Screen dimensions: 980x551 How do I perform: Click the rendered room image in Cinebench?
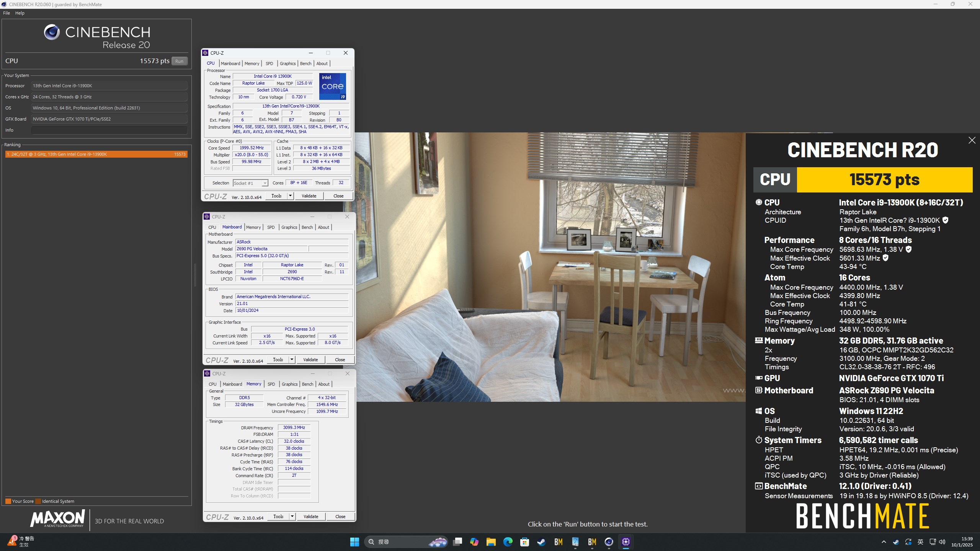pos(550,267)
